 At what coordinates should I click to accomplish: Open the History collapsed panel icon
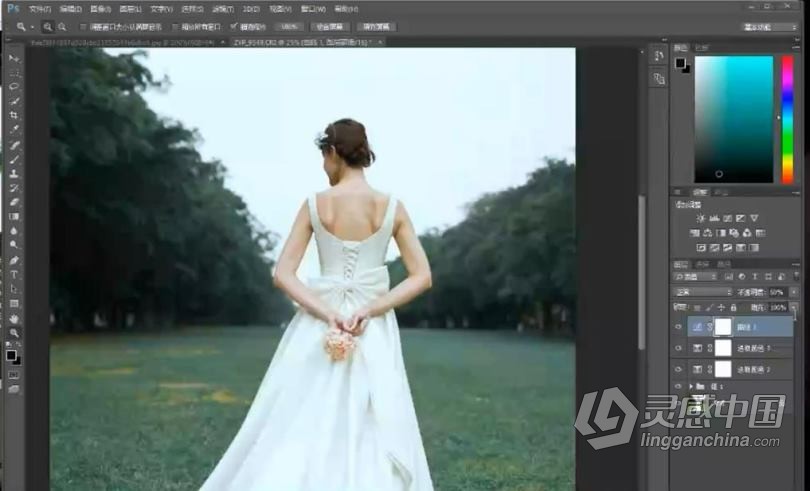(x=658, y=56)
